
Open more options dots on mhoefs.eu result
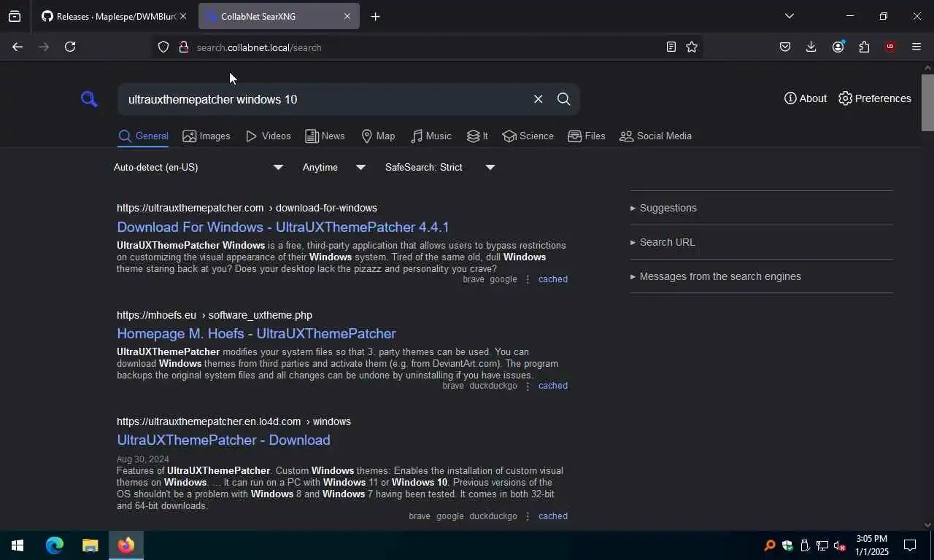pos(528,386)
